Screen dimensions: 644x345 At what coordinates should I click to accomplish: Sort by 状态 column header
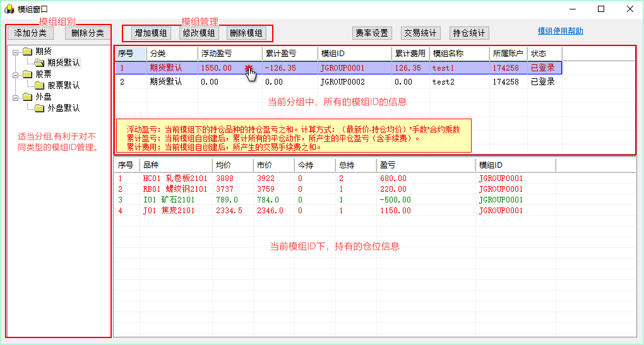545,54
